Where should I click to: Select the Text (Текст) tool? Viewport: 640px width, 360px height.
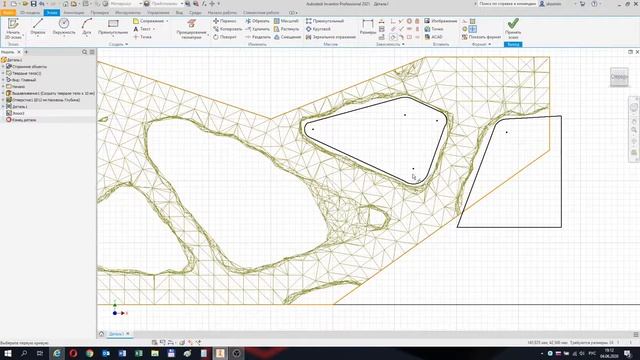142,29
